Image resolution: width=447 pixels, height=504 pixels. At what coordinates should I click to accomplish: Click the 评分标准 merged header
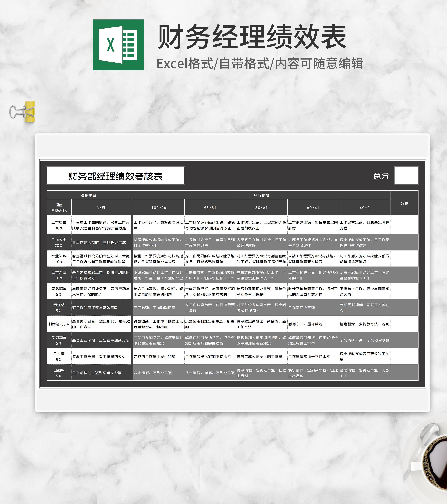[x=262, y=195]
